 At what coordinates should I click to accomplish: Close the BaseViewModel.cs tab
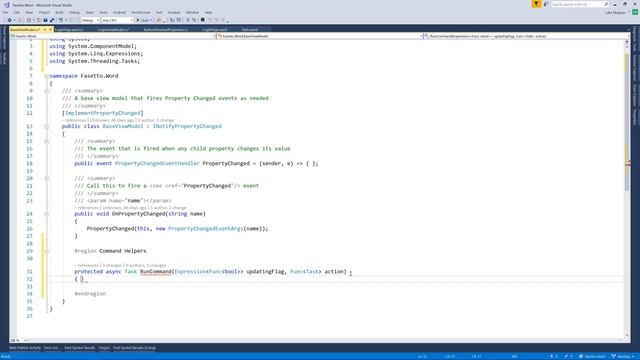click(51, 29)
